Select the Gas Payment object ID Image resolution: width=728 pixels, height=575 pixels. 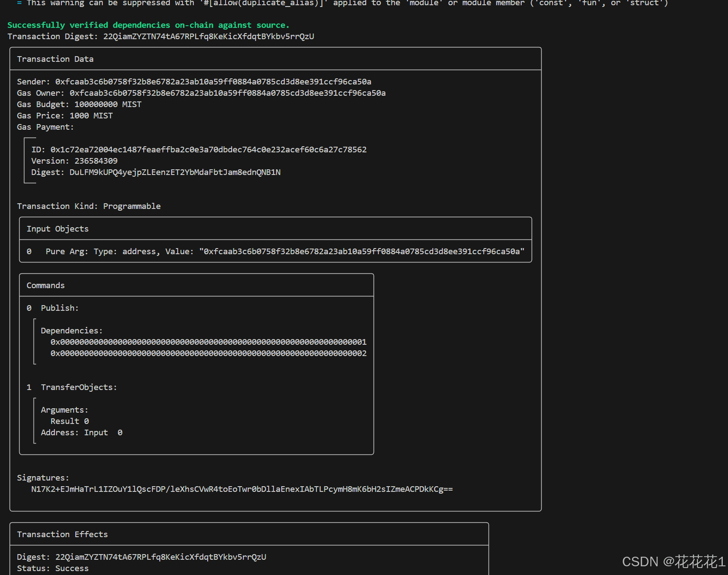point(209,150)
